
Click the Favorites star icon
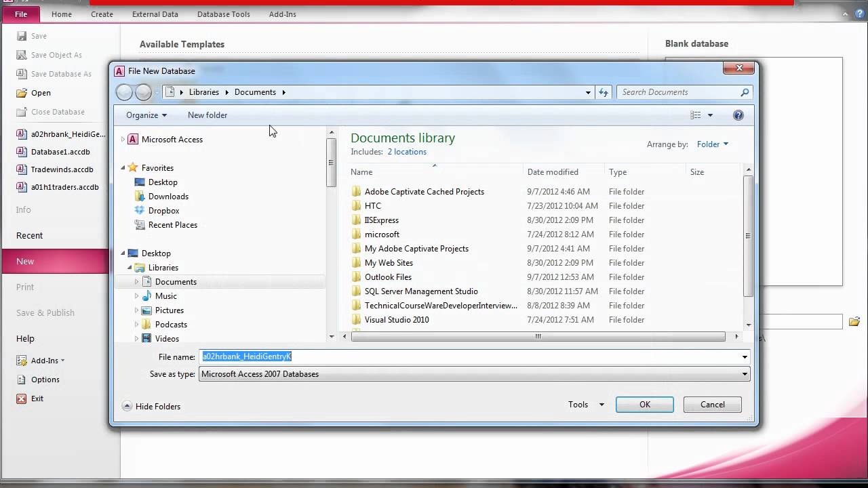pyautogui.click(x=133, y=167)
